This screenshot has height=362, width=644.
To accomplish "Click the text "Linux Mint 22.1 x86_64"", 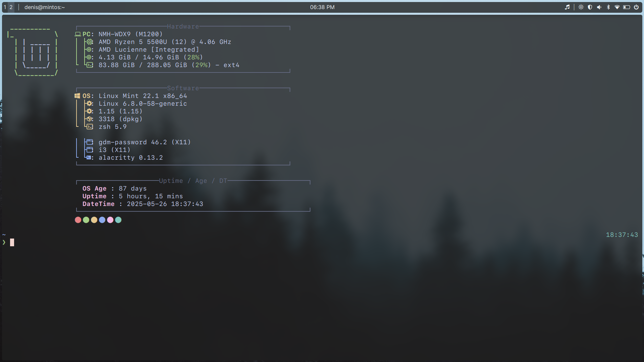I will 143,96.
